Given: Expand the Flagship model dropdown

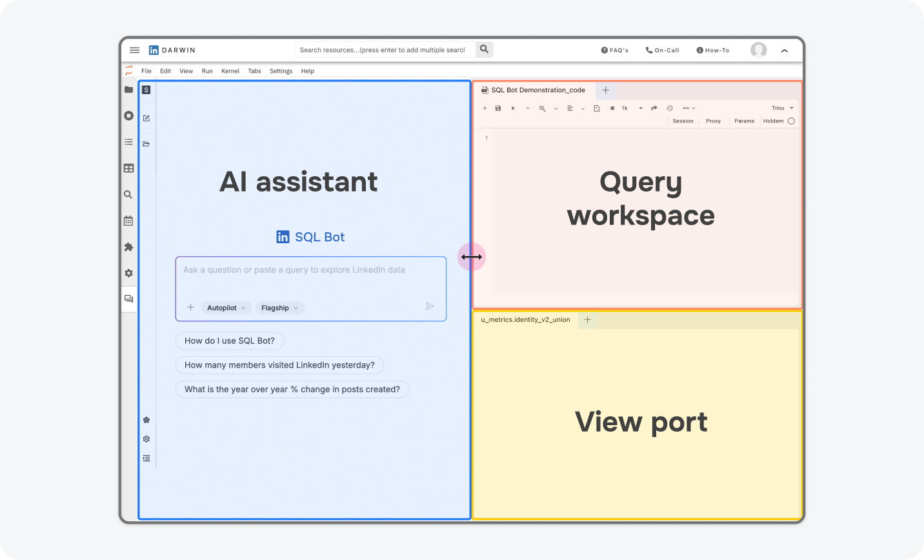Looking at the screenshot, I should (x=280, y=308).
